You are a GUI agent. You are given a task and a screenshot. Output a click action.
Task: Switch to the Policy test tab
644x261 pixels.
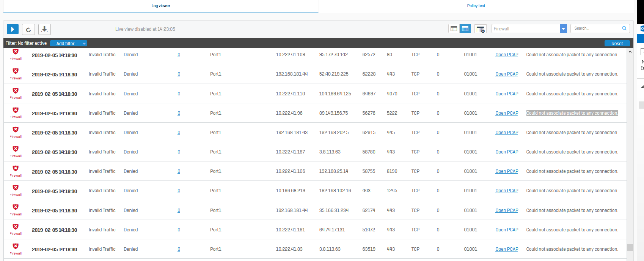click(x=476, y=6)
